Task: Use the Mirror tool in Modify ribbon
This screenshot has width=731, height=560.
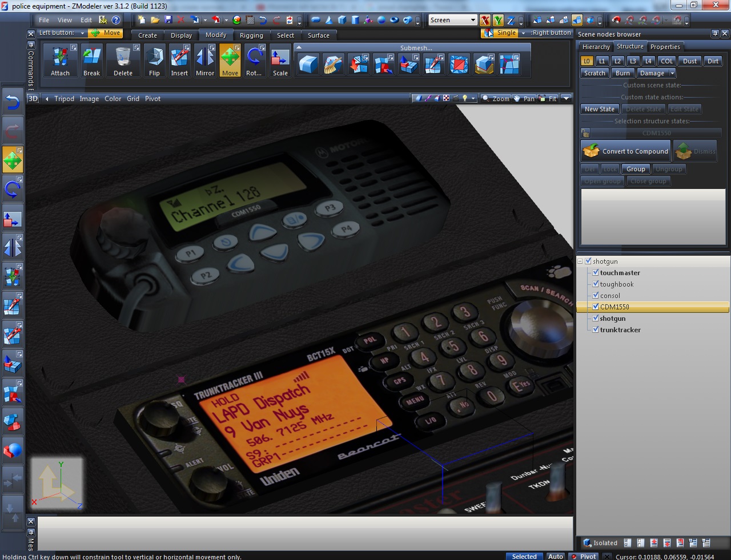Action: click(205, 61)
